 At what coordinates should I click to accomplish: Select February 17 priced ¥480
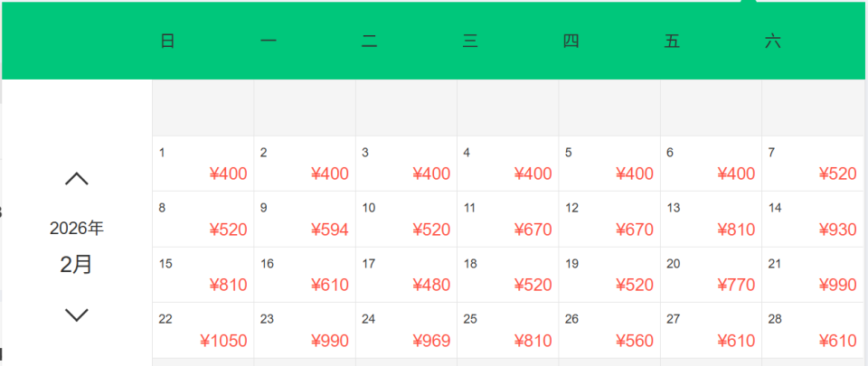tap(406, 275)
